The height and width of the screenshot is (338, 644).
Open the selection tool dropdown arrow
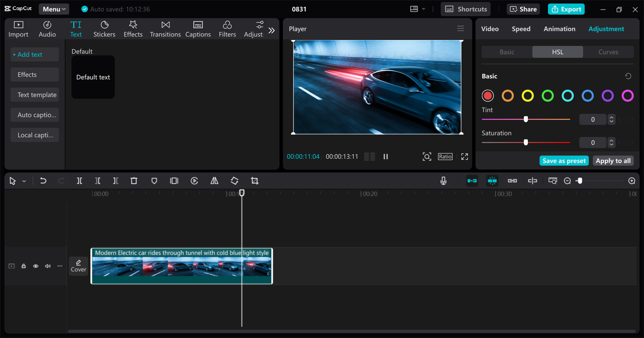click(24, 181)
